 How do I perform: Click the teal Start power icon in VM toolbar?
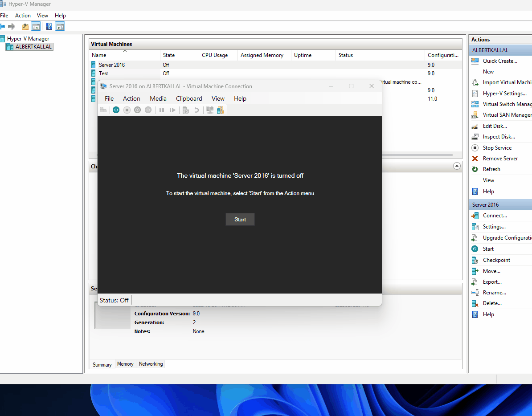coord(116,110)
